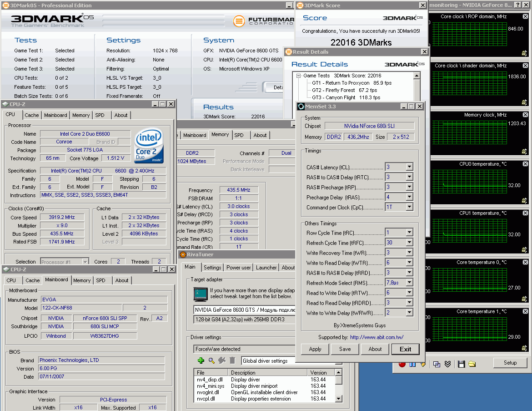The image size is (532, 411).
Task: Toggle lock icon on CPU0 temperature graph
Action: pos(524,201)
